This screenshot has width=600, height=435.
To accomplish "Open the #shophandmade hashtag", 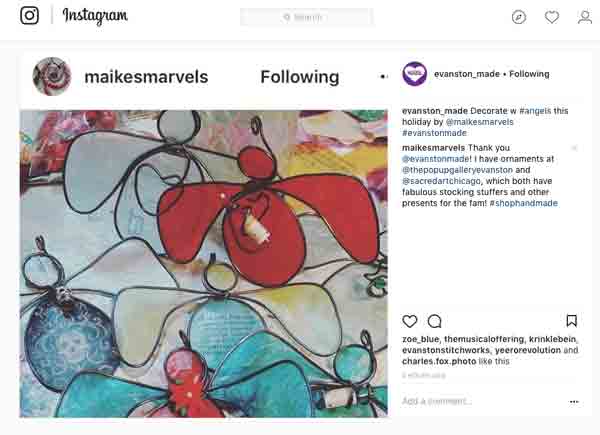I will pos(523,203).
